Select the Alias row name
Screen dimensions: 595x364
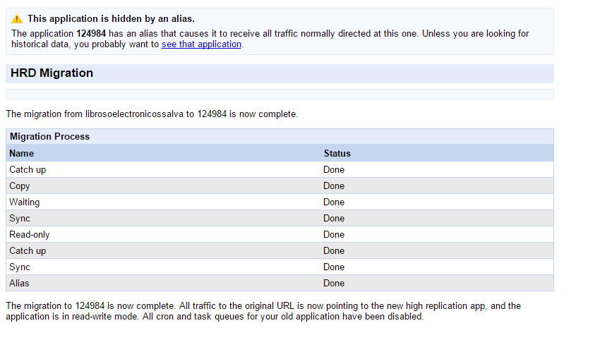pyautogui.click(x=20, y=284)
